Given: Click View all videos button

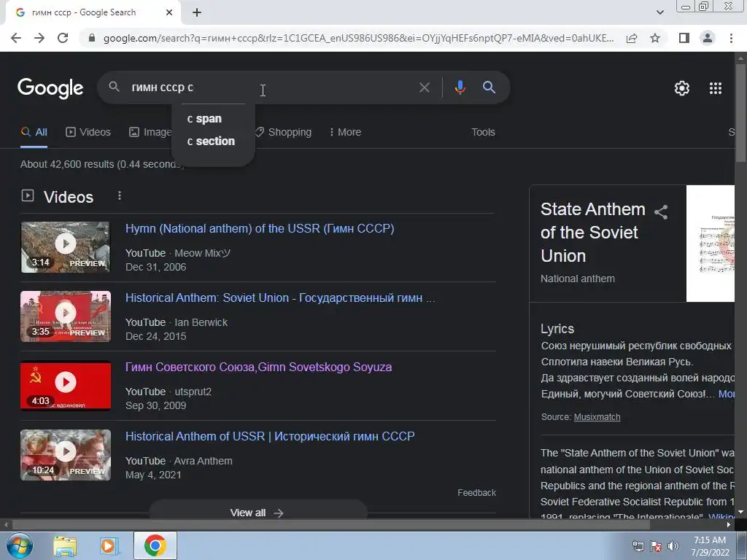Looking at the screenshot, I should click(258, 512).
